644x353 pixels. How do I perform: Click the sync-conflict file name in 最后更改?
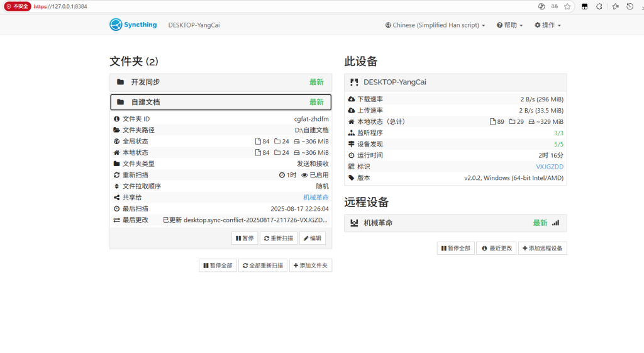[255, 220]
